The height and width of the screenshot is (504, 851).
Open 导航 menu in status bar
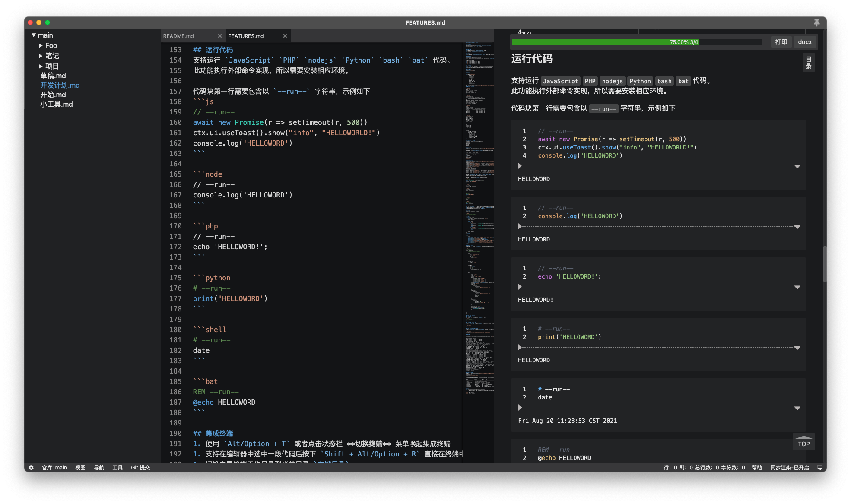click(x=99, y=467)
